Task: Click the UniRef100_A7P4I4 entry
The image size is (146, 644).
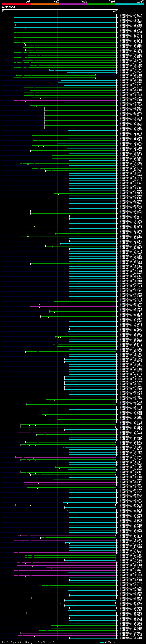Action: pos(131,37)
